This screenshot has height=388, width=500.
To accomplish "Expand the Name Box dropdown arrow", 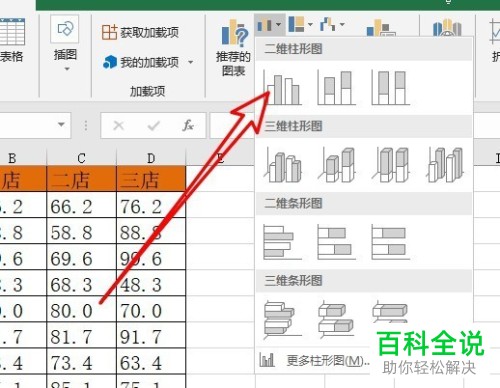I will pos(61,125).
